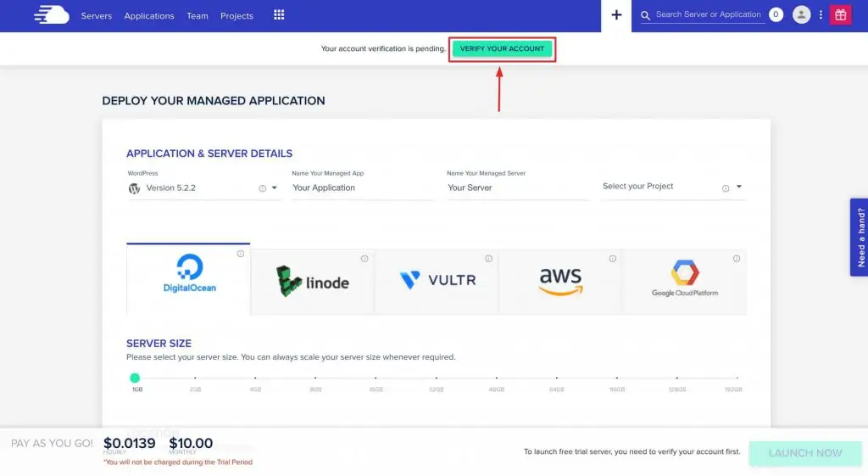Select the DigitalOcean provider tab
The height and width of the screenshot is (476, 868).
click(188, 279)
